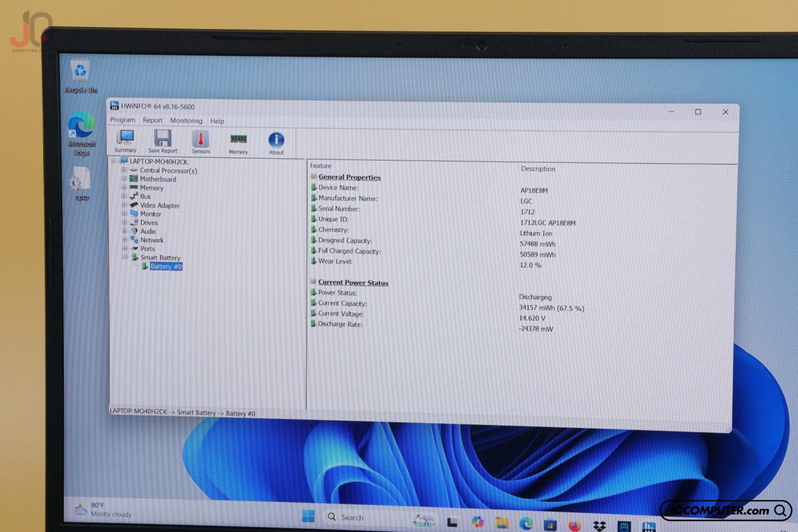The image size is (798, 532).
Task: Click the HWiNFO title bar app icon
Action: pos(114,106)
